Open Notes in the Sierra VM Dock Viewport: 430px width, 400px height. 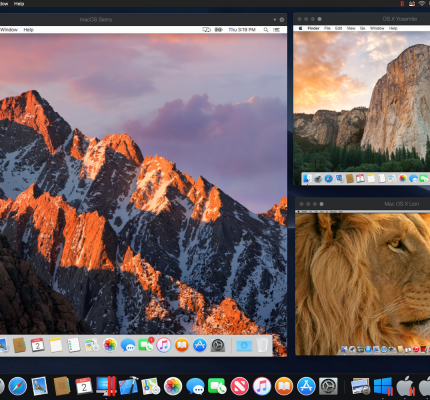[56, 345]
